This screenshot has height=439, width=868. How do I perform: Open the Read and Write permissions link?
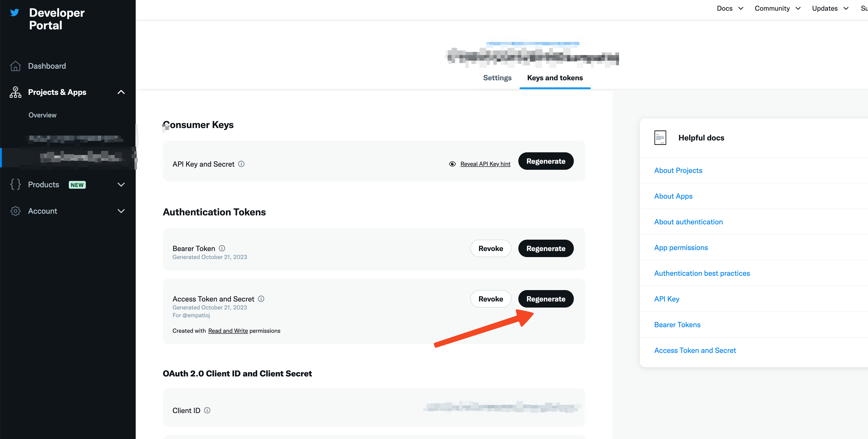pyautogui.click(x=228, y=331)
